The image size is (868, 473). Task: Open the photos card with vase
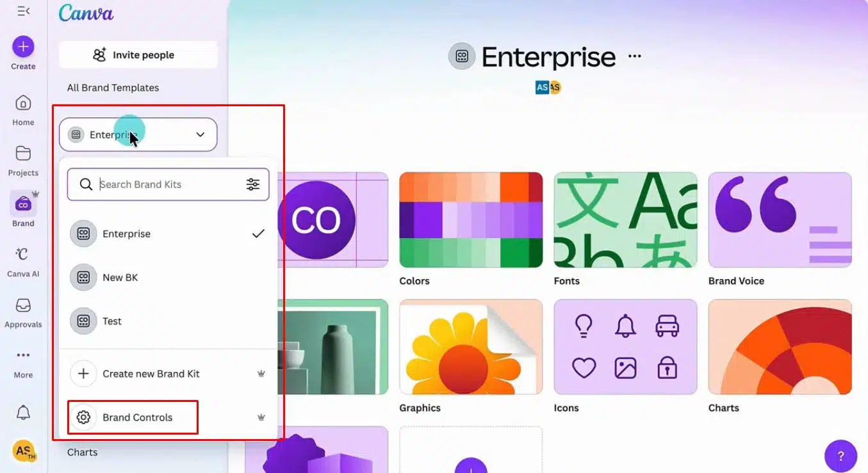click(x=333, y=347)
